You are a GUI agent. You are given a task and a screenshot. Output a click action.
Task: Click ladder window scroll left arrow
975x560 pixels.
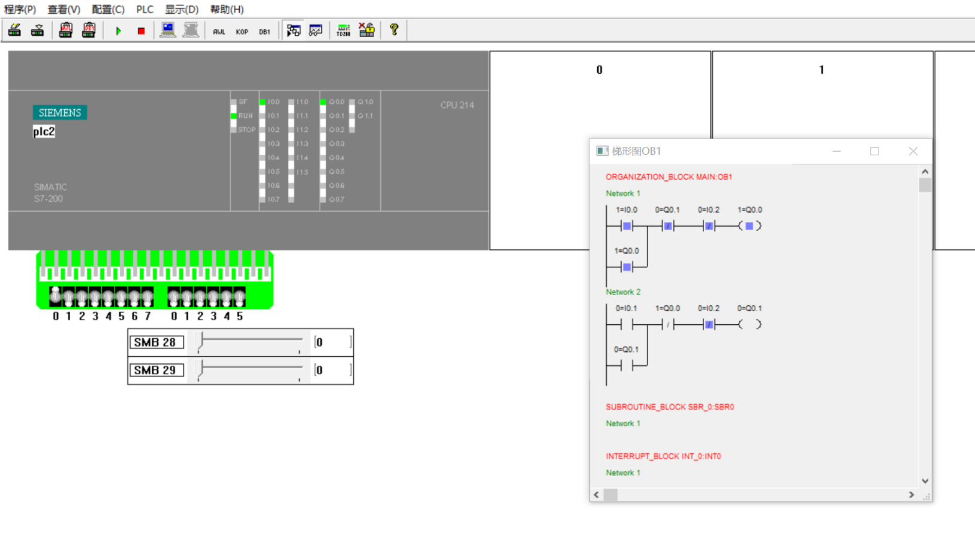[596, 495]
